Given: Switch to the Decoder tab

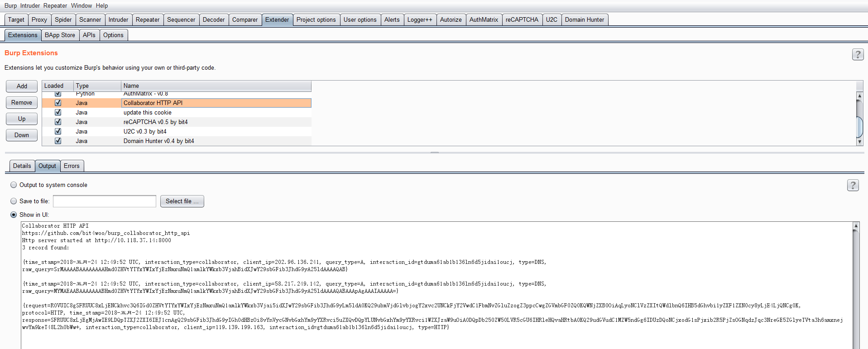Looking at the screenshot, I should (x=214, y=19).
